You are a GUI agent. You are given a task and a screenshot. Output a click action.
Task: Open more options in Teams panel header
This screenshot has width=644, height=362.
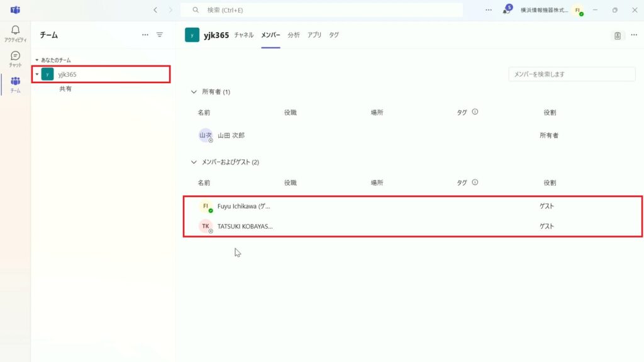[x=145, y=35]
